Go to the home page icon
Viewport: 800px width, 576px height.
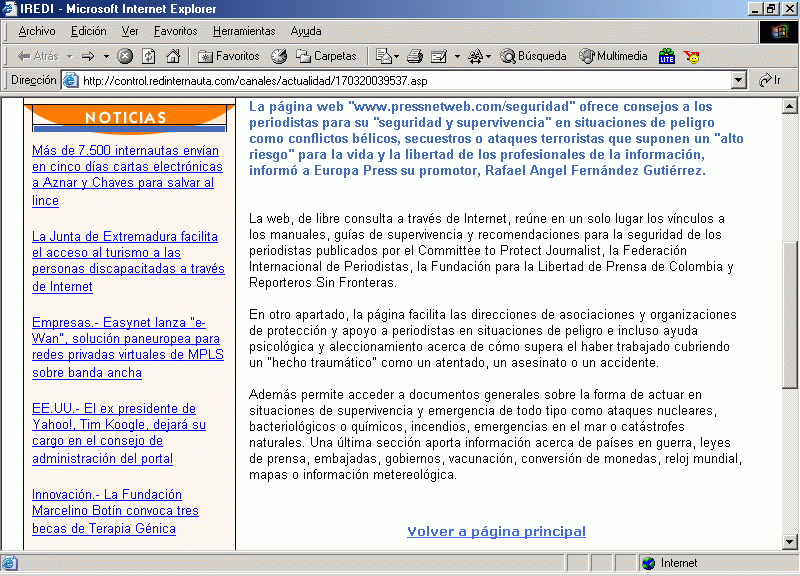point(173,56)
